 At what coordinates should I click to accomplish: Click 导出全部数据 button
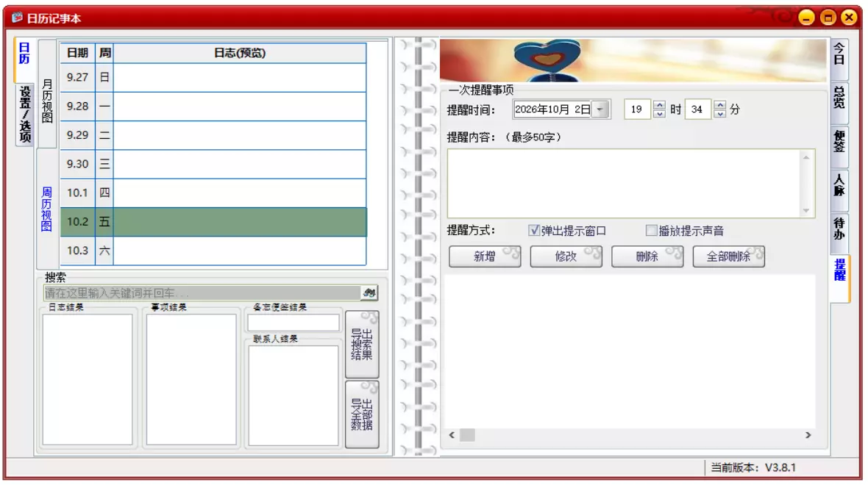point(362,414)
